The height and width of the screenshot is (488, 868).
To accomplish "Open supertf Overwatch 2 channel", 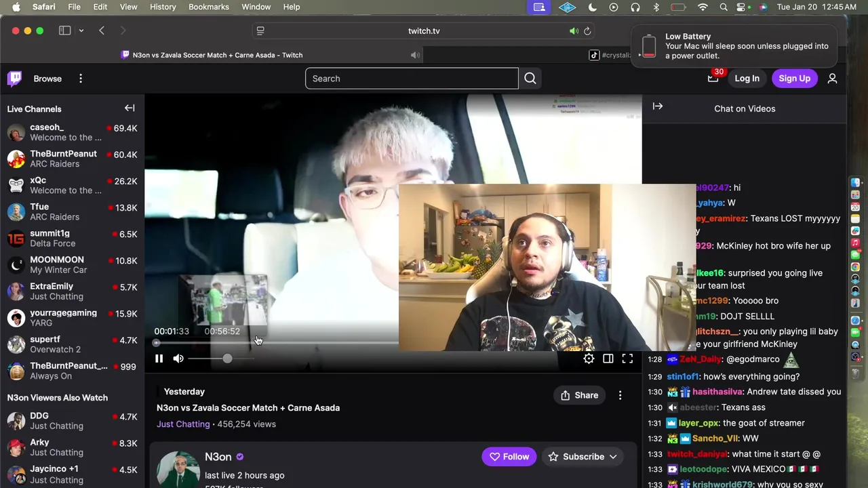I will pyautogui.click(x=72, y=344).
